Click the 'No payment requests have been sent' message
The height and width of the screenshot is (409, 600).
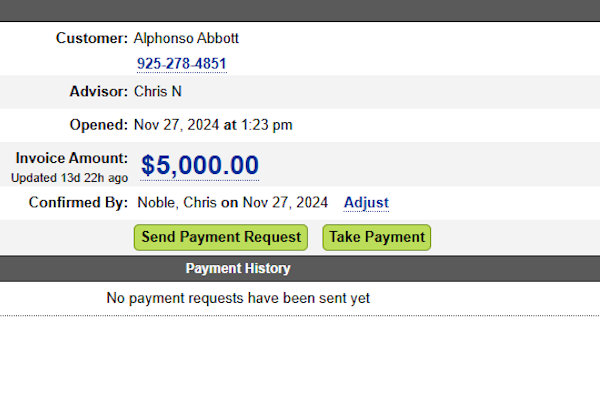tap(238, 298)
